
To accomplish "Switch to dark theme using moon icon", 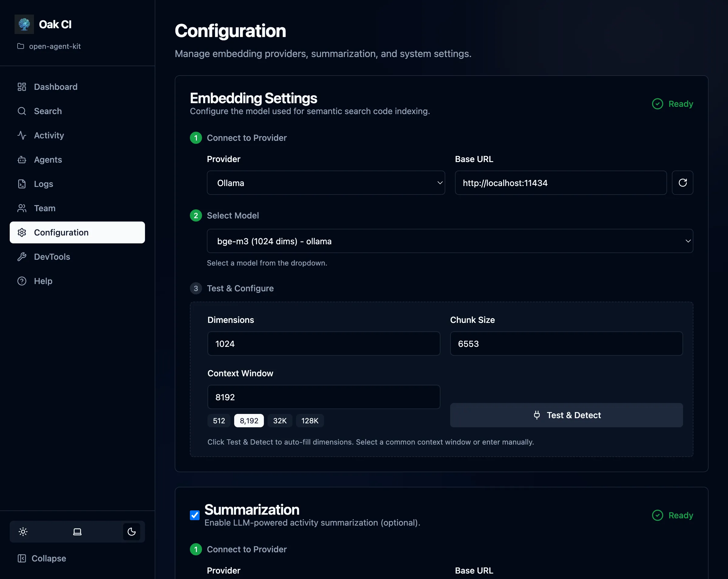I will click(x=131, y=531).
